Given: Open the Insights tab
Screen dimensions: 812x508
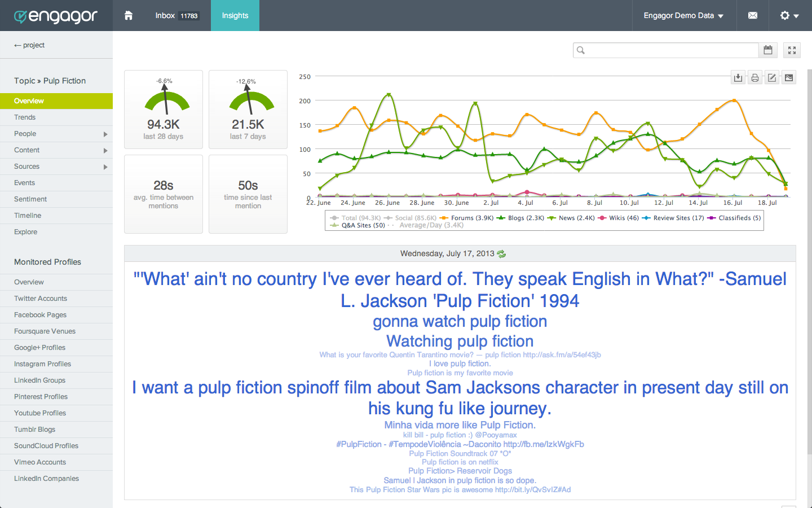Looking at the screenshot, I should (235, 15).
